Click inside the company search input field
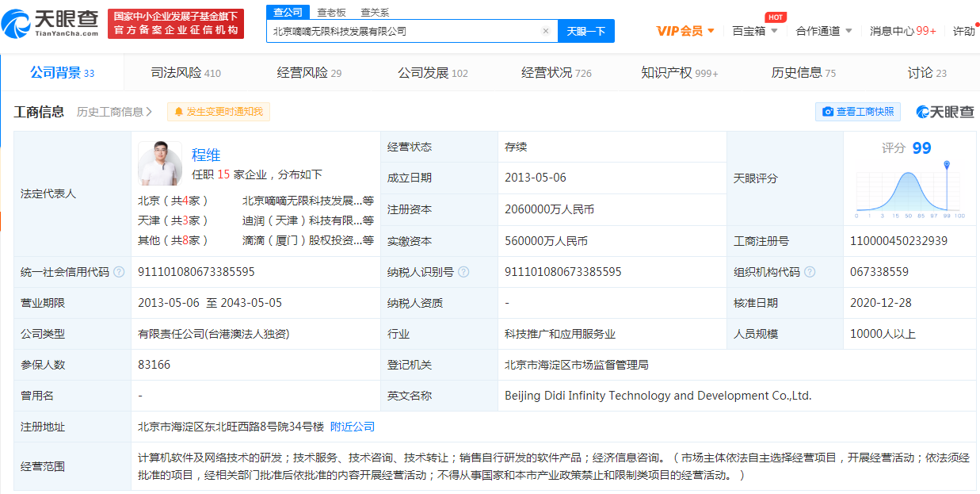Screen dimensions: 980x494 (x=404, y=31)
